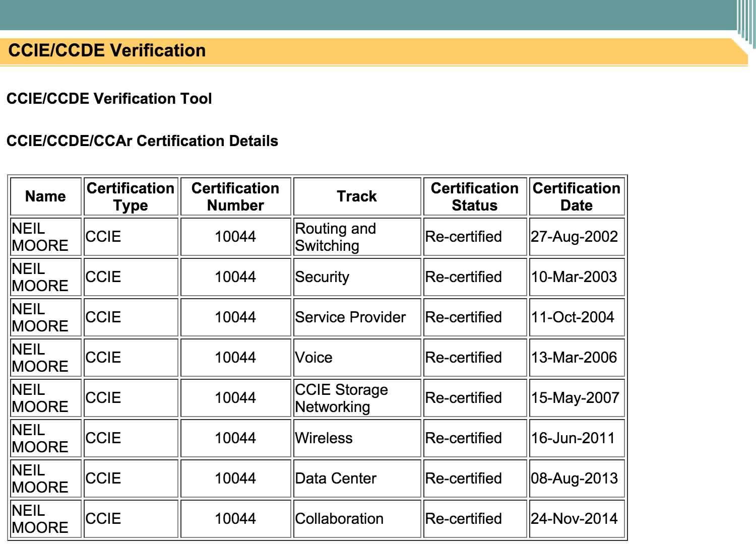Image resolution: width=756 pixels, height=548 pixels.
Task: Select the Wireless track cell
Action: click(x=357, y=438)
